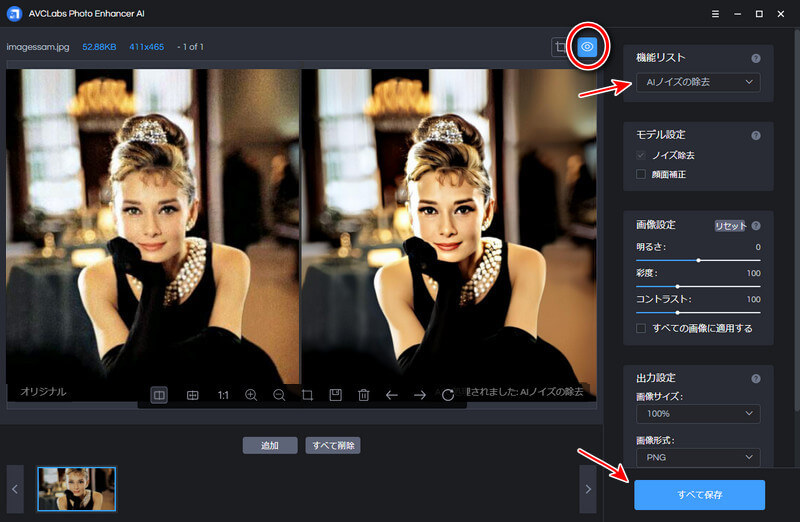Click the file name imagessam.jpg
Screen dimensions: 800x522
tap(38, 47)
